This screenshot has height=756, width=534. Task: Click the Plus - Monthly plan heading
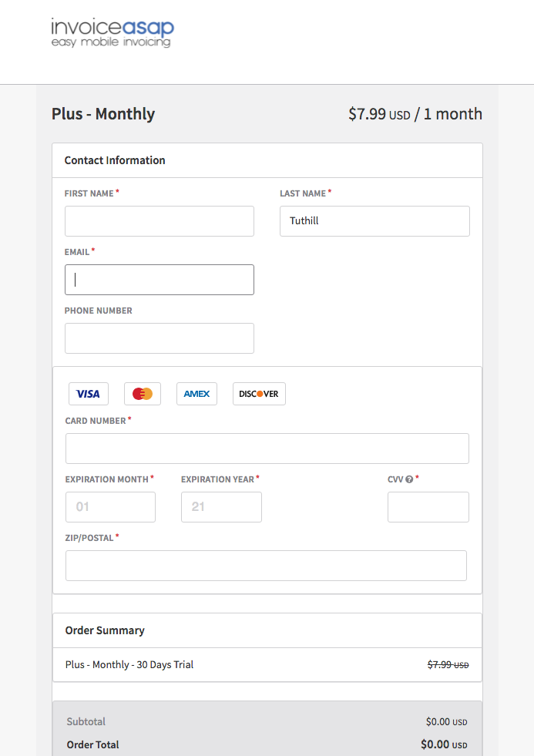tap(103, 114)
